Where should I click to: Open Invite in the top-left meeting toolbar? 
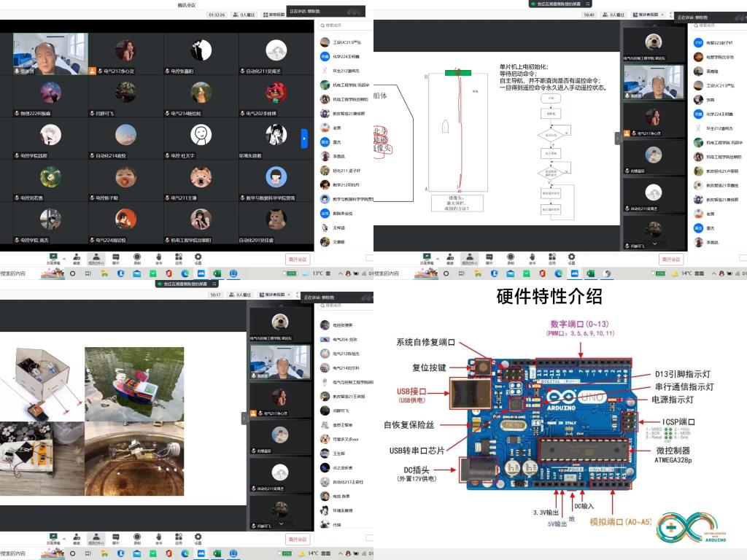click(x=76, y=258)
